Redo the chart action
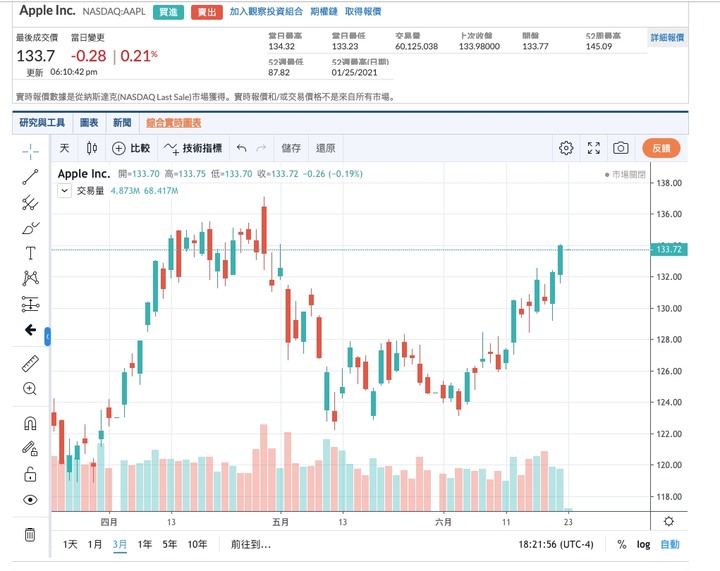Viewport: 720px width, 571px height. point(261,148)
